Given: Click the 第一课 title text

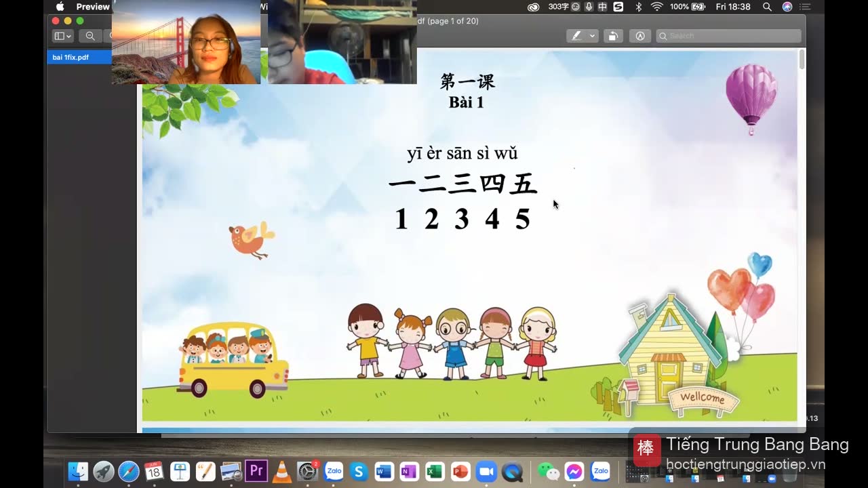Looking at the screenshot, I should [467, 82].
